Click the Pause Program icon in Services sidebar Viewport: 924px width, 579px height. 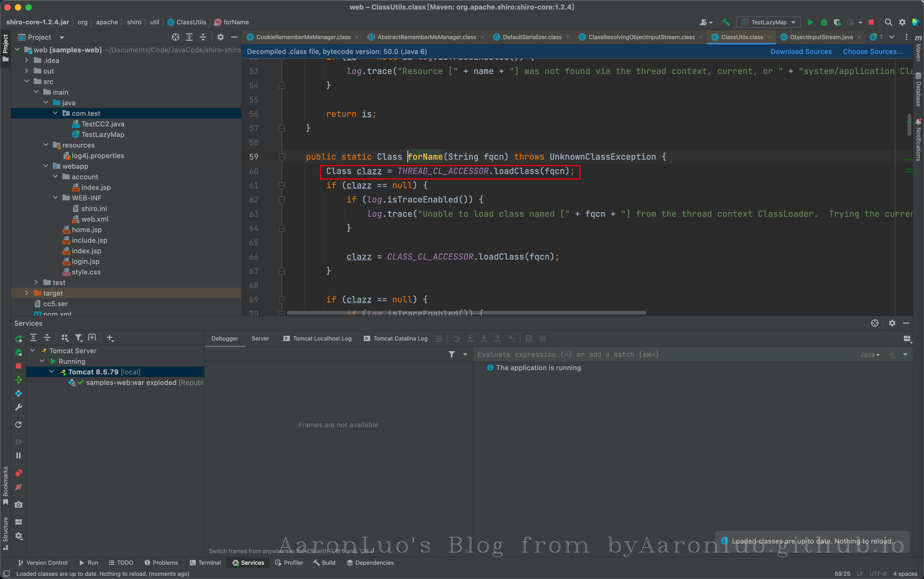click(x=19, y=455)
